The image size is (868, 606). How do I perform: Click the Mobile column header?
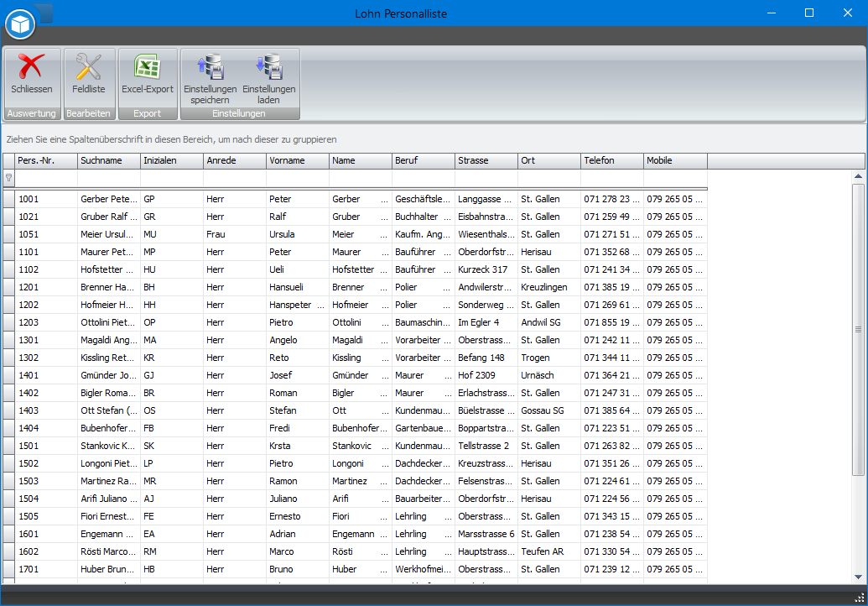tap(675, 160)
